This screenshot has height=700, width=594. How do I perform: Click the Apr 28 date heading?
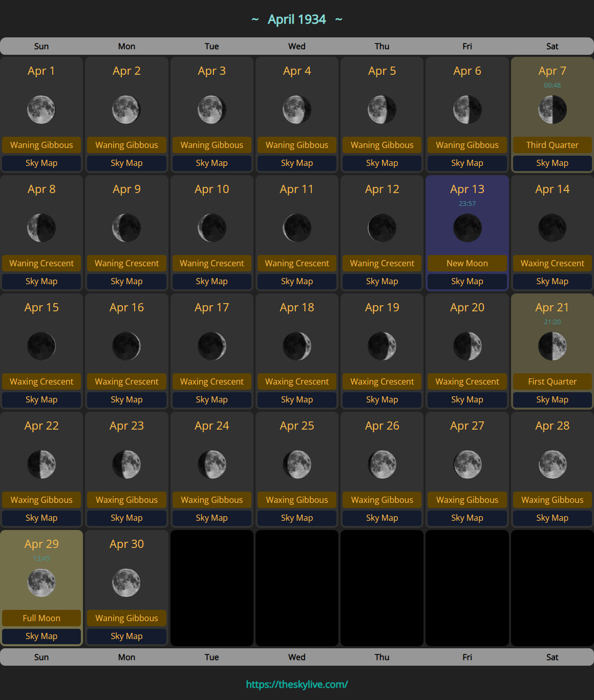[x=553, y=426]
